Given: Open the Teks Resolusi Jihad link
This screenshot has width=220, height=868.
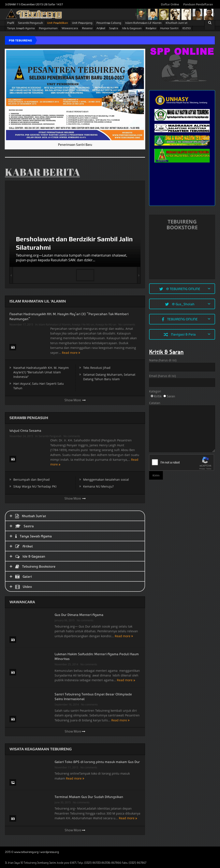Looking at the screenshot, I should (x=96, y=368).
